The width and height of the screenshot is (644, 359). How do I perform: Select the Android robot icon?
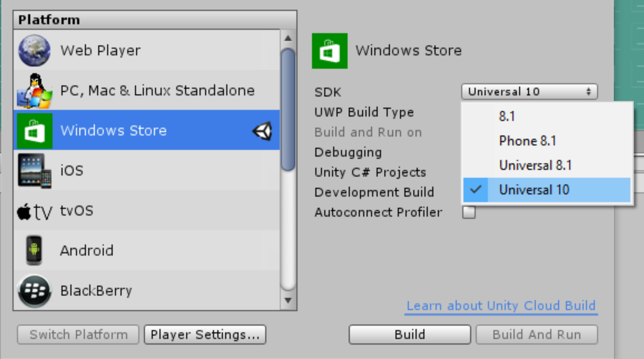[34, 250]
